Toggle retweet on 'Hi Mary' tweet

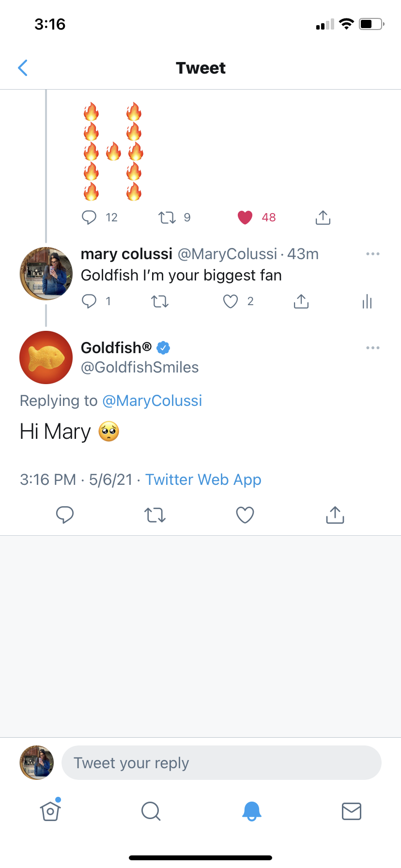[154, 515]
